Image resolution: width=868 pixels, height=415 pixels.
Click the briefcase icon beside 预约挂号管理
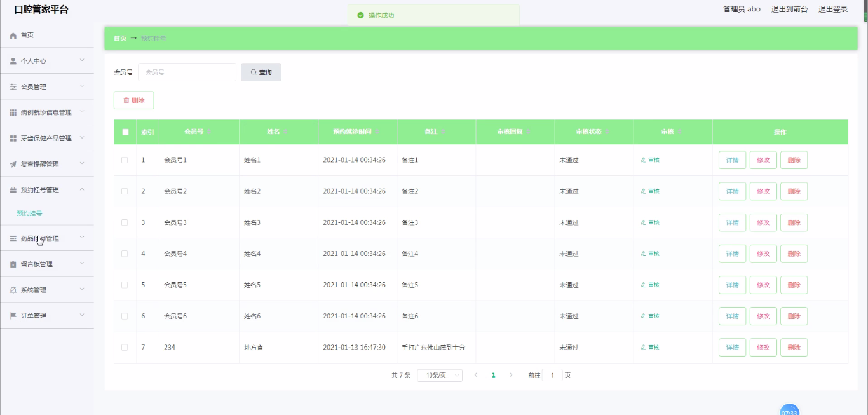tap(13, 190)
